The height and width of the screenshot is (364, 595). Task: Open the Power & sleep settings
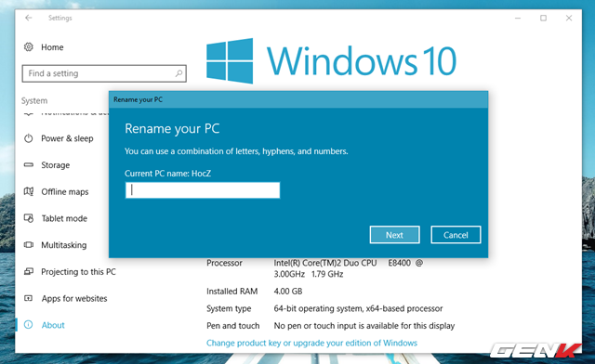(x=67, y=138)
